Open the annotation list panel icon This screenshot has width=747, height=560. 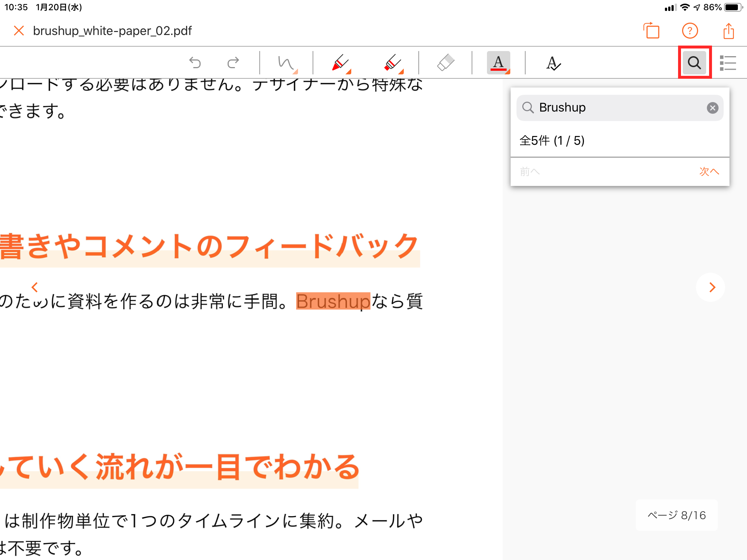coord(728,63)
